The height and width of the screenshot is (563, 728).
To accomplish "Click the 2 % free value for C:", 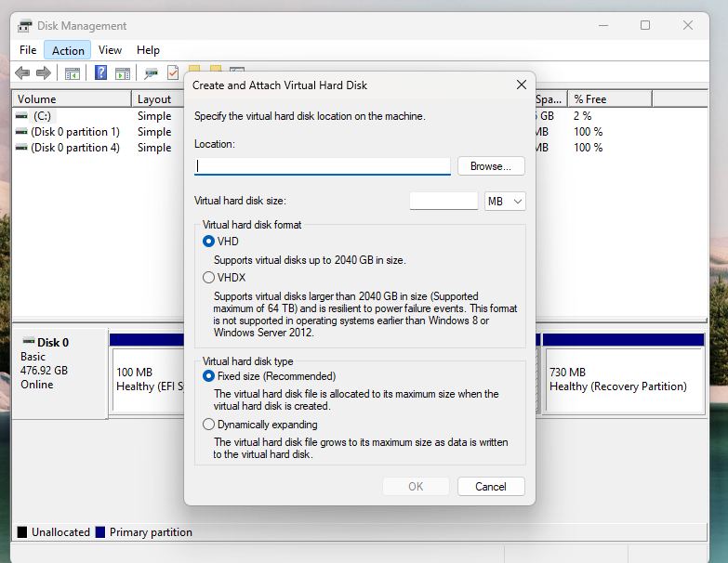I will (x=582, y=115).
